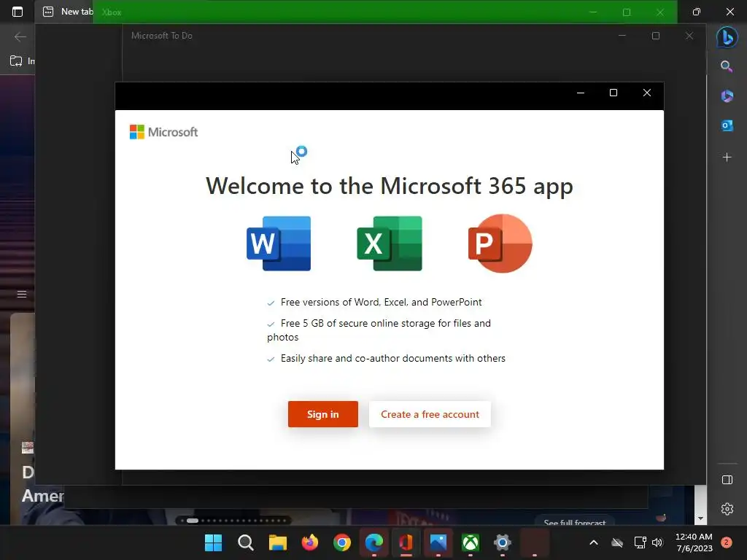
Task: Click the volume icon in system tray
Action: pos(657,542)
